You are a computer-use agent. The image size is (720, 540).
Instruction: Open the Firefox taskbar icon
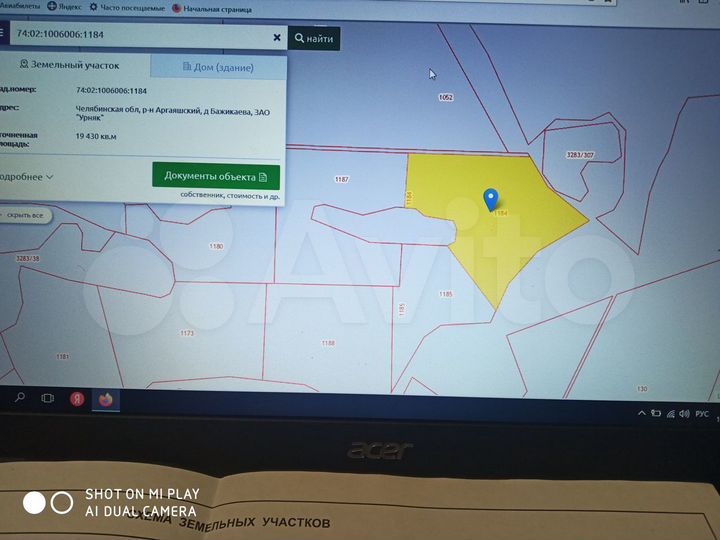106,400
